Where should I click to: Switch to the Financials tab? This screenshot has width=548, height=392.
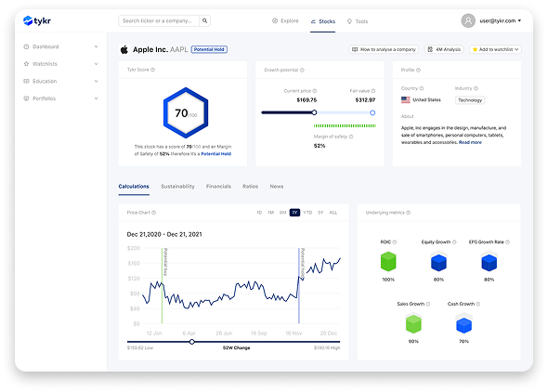pos(218,187)
